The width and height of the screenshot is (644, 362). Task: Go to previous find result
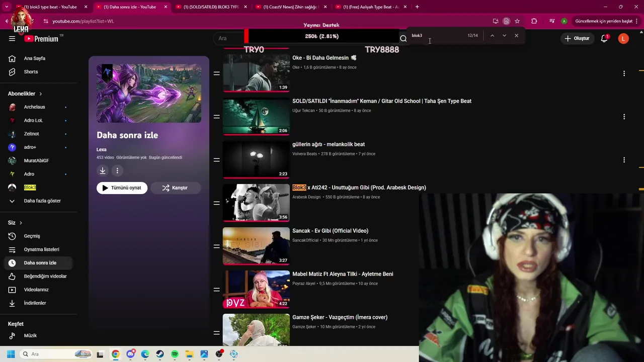tap(492, 36)
